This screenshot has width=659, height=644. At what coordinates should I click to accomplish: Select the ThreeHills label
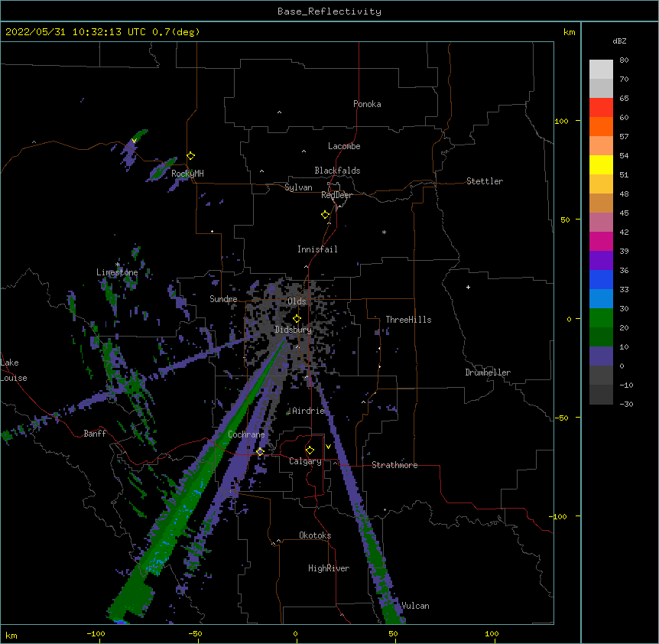point(408,320)
